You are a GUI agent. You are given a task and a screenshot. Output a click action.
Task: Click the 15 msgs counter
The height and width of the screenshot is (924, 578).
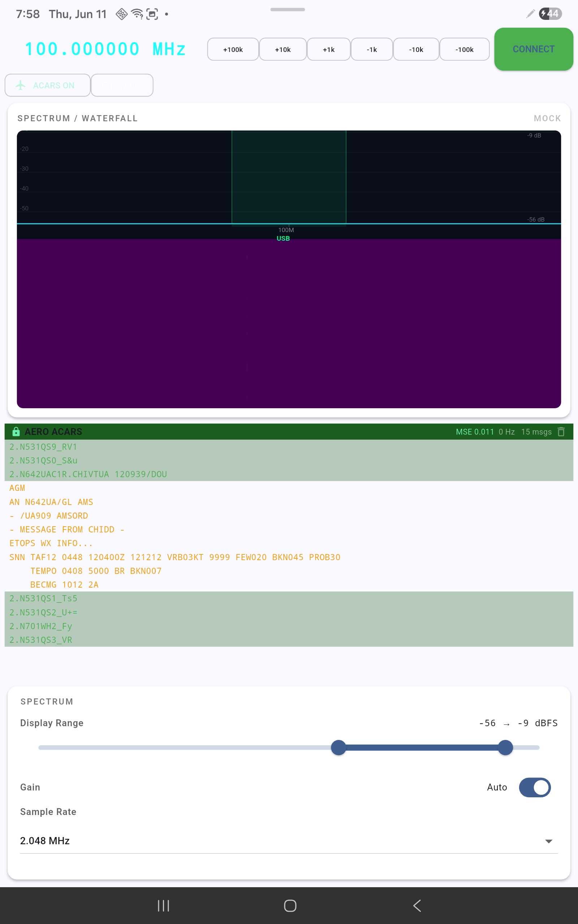[x=536, y=431]
